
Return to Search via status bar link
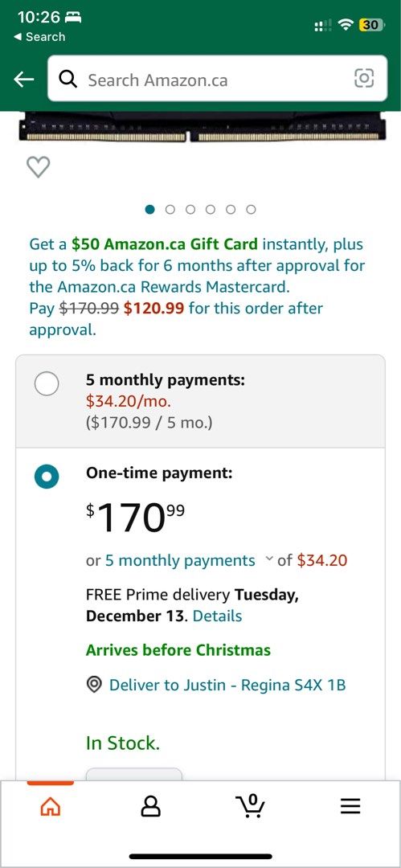(x=39, y=36)
